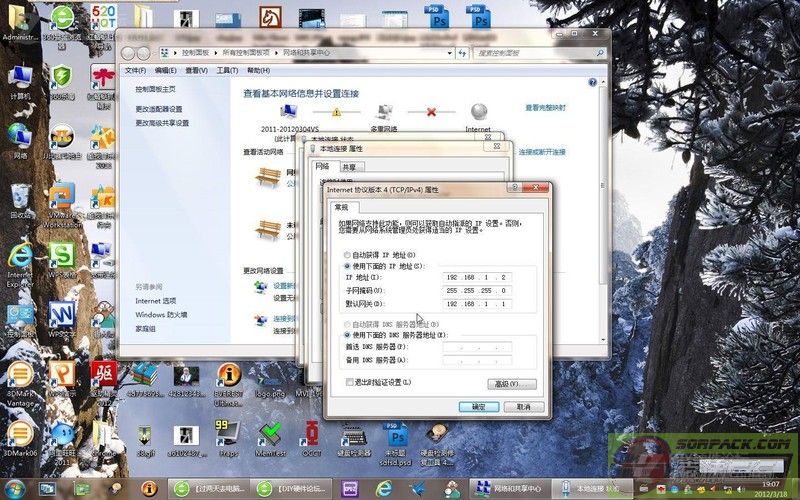The height and width of the screenshot is (500, 800).
Task: Click the Connect or disconnect link
Action: 542,152
